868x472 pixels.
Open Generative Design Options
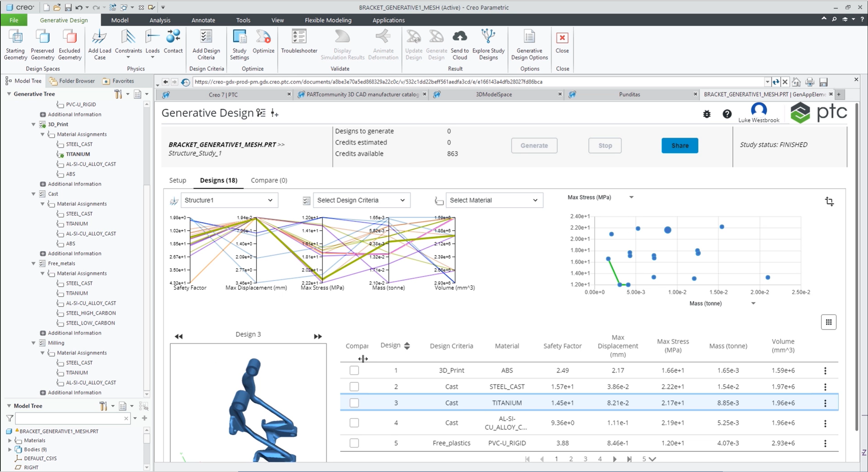point(529,45)
